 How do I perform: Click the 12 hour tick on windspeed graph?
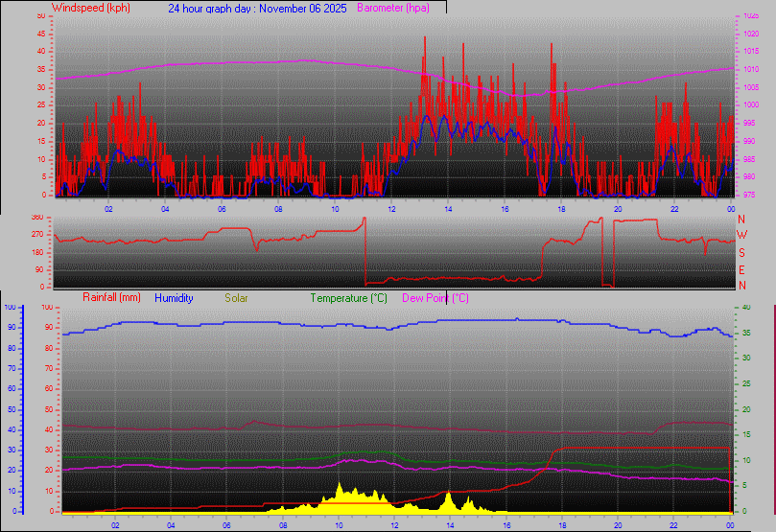[391, 208]
